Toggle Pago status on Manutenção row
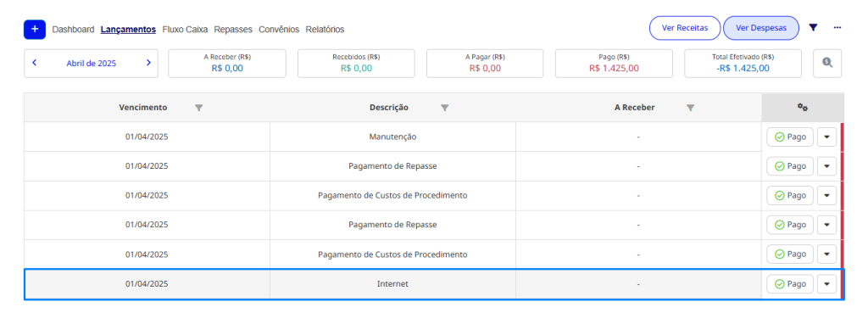This screenshot has width=868, height=335. point(790,137)
